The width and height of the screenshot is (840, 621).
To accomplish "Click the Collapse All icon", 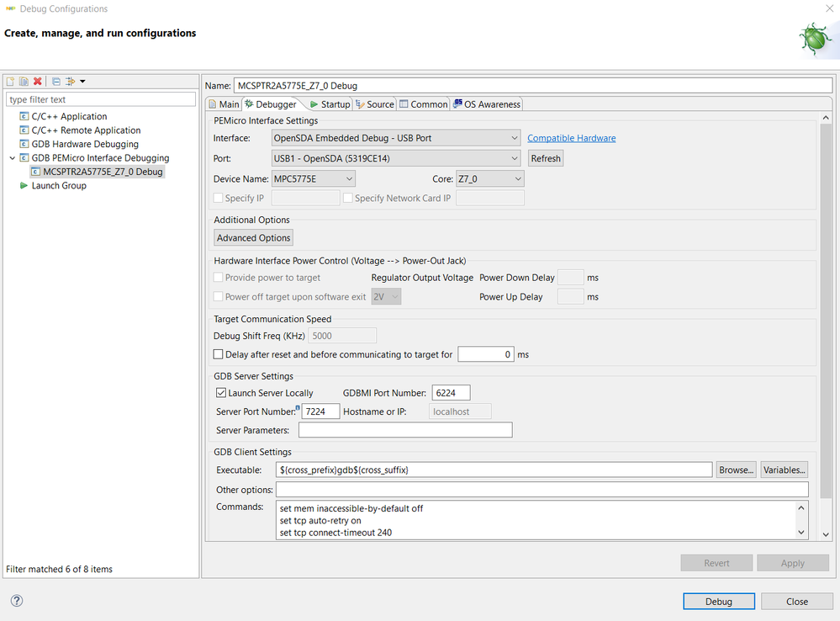I will tap(56, 82).
